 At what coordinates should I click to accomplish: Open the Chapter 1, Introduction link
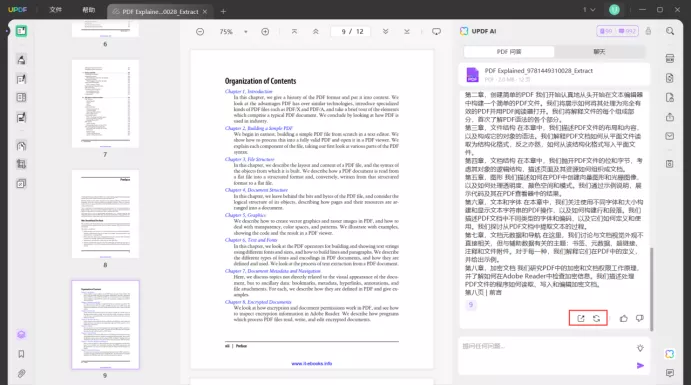point(249,91)
